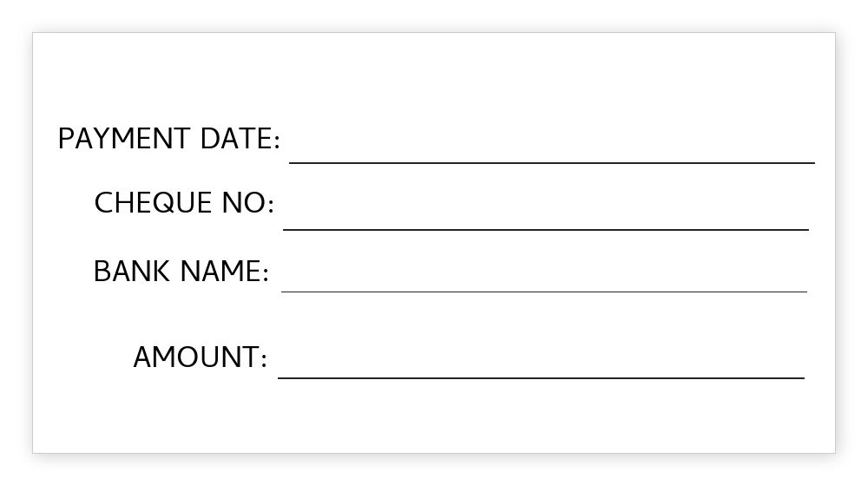868x485 pixels.
Task: Click the PAYMENT DATE label
Action: point(168,139)
